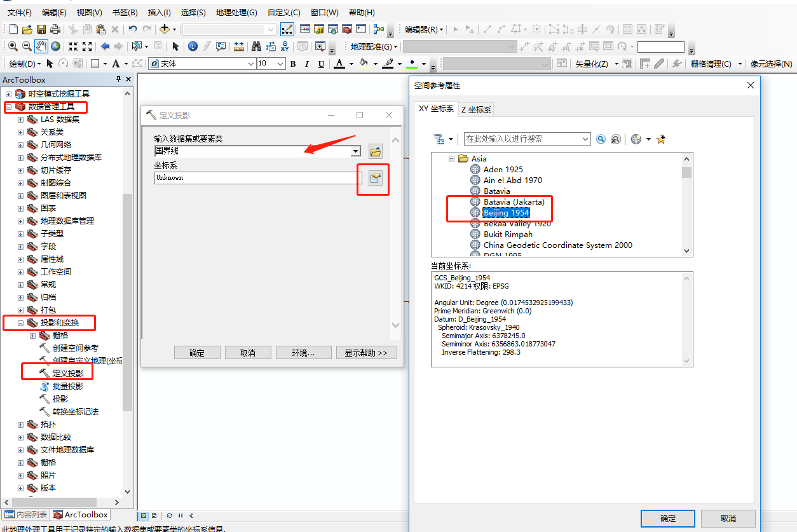The width and height of the screenshot is (797, 532).
Task: Toggle Underline text formatting
Action: pos(321,64)
